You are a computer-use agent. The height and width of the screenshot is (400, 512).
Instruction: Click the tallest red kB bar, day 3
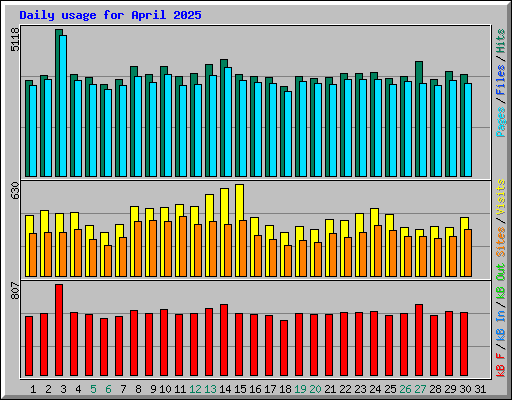pyautogui.click(x=59, y=330)
